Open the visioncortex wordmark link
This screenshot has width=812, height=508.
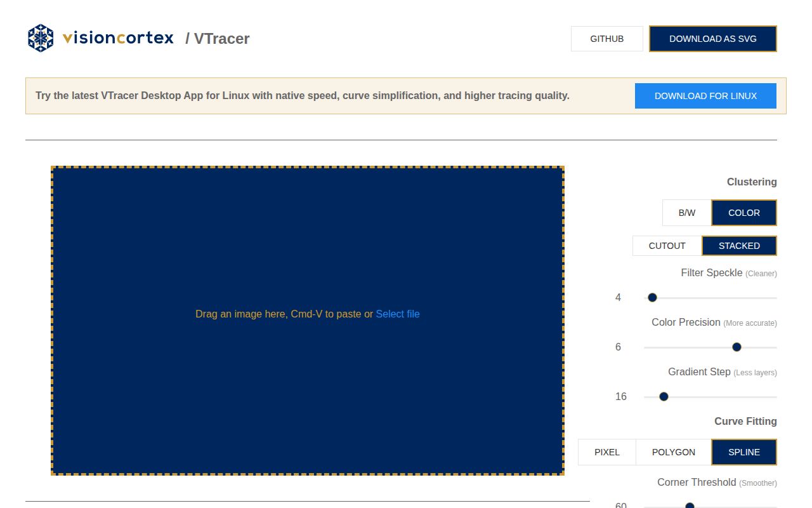point(118,38)
